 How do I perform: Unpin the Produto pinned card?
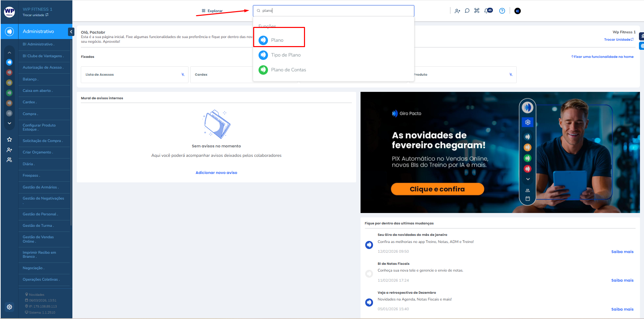click(x=511, y=75)
